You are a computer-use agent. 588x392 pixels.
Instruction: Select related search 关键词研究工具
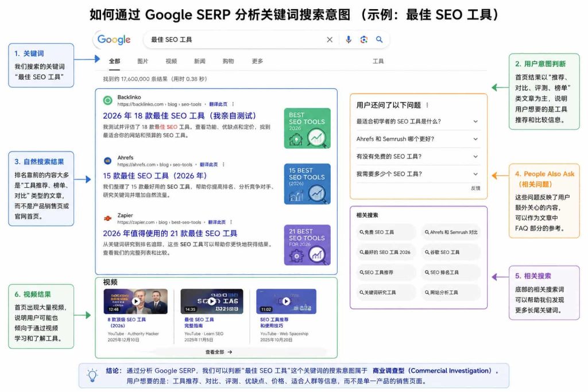pyautogui.click(x=385, y=293)
